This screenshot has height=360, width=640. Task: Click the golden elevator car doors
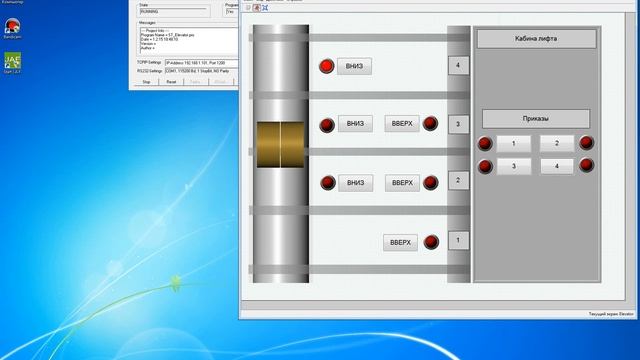coord(280,144)
